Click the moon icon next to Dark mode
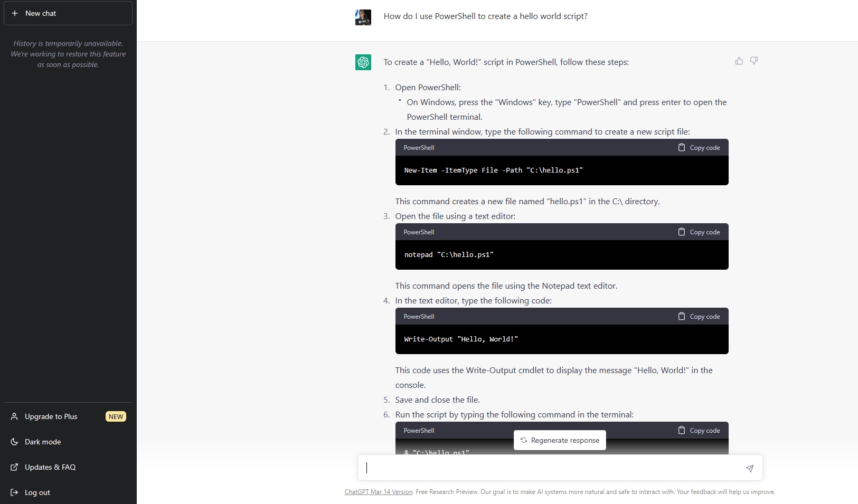 click(14, 442)
